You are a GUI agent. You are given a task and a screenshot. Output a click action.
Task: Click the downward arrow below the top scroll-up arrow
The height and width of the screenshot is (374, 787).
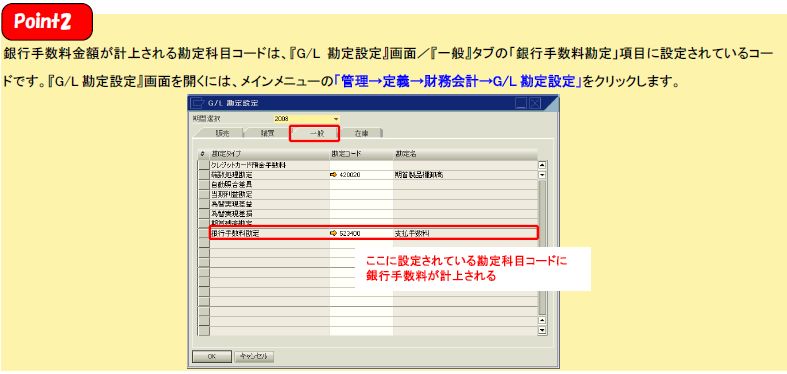(542, 175)
